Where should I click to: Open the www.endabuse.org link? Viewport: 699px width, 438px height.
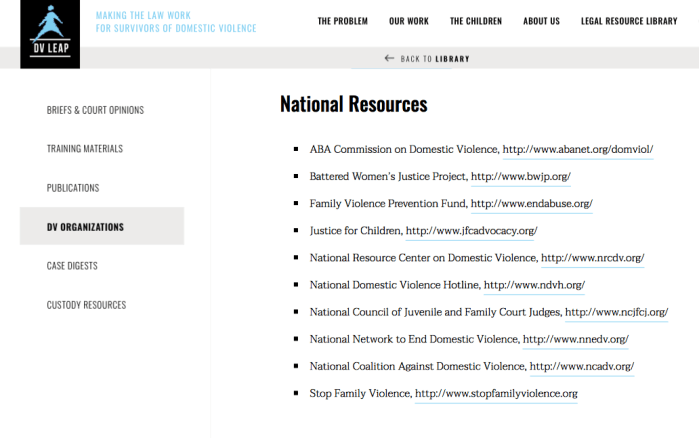tap(531, 204)
